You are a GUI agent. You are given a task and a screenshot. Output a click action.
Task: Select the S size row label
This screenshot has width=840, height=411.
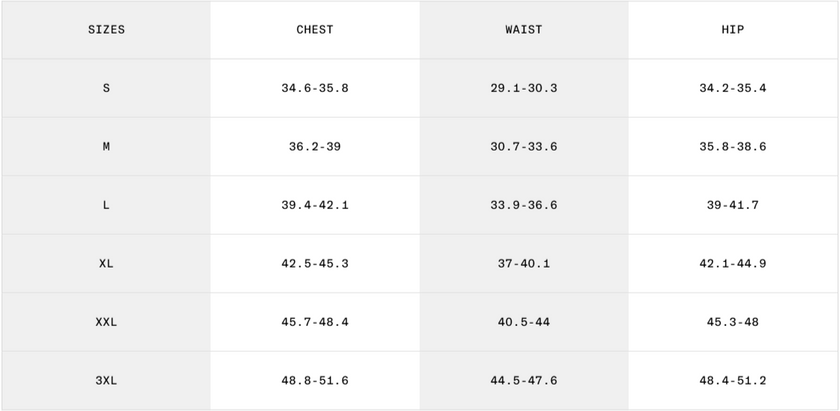click(x=106, y=88)
